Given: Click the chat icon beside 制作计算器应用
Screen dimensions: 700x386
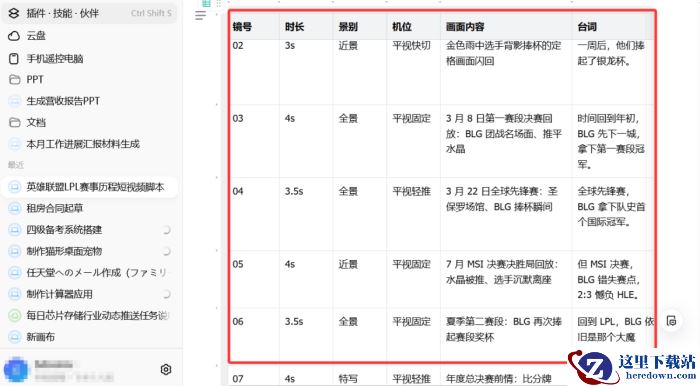Looking at the screenshot, I should tap(15, 294).
